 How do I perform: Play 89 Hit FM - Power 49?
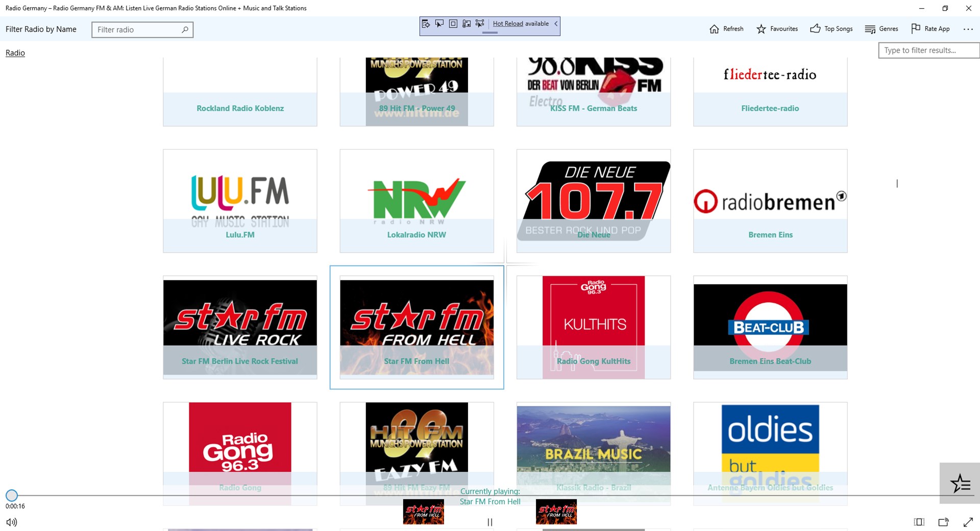416,92
